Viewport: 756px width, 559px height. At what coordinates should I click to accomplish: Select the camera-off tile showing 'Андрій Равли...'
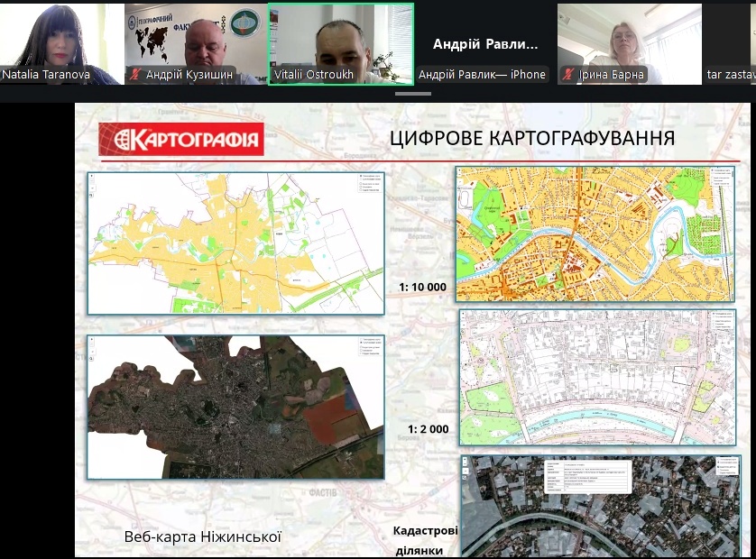(485, 44)
